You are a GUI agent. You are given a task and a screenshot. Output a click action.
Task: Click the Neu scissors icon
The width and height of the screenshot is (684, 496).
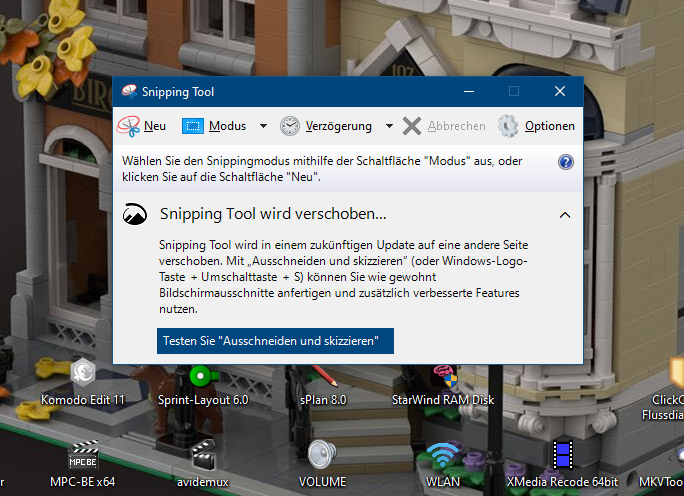click(x=128, y=126)
